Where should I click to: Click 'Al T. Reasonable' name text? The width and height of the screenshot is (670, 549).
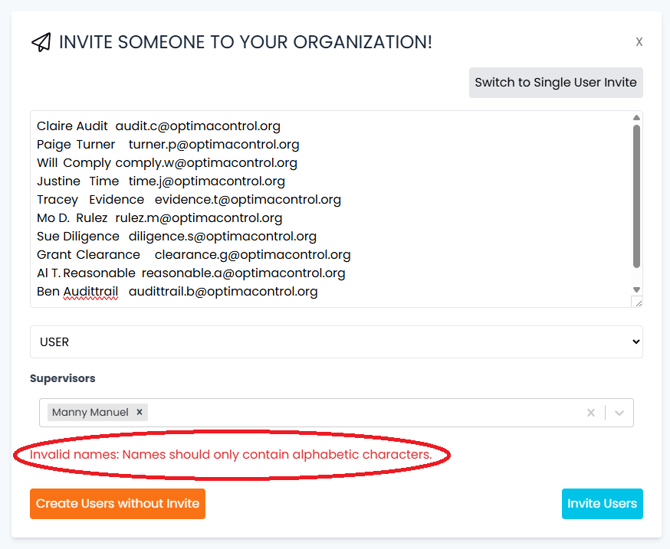point(86,273)
